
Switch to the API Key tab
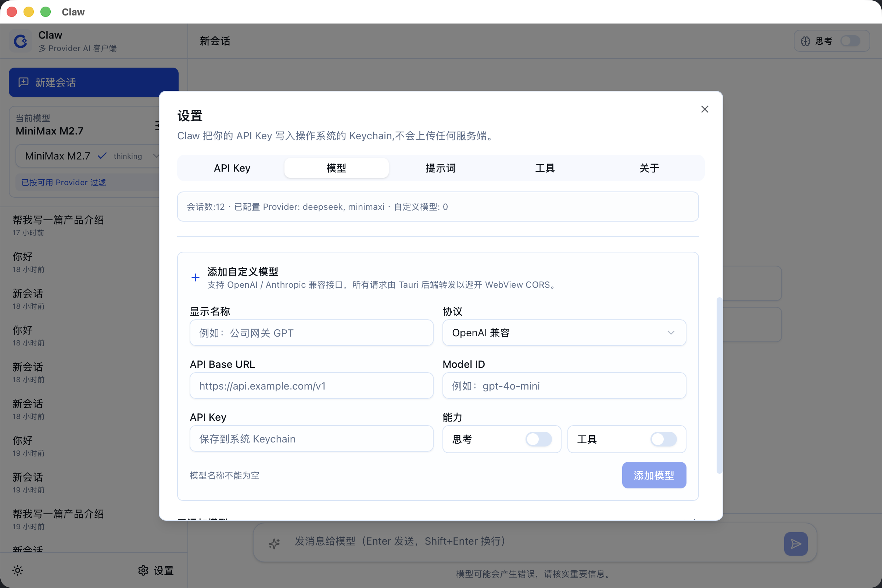pyautogui.click(x=232, y=168)
